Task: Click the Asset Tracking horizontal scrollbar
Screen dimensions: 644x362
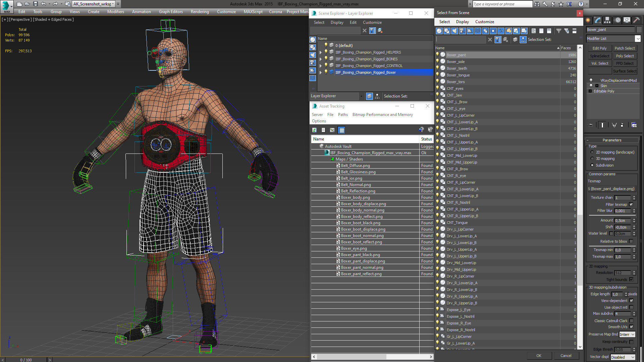Action: pyautogui.click(x=372, y=357)
